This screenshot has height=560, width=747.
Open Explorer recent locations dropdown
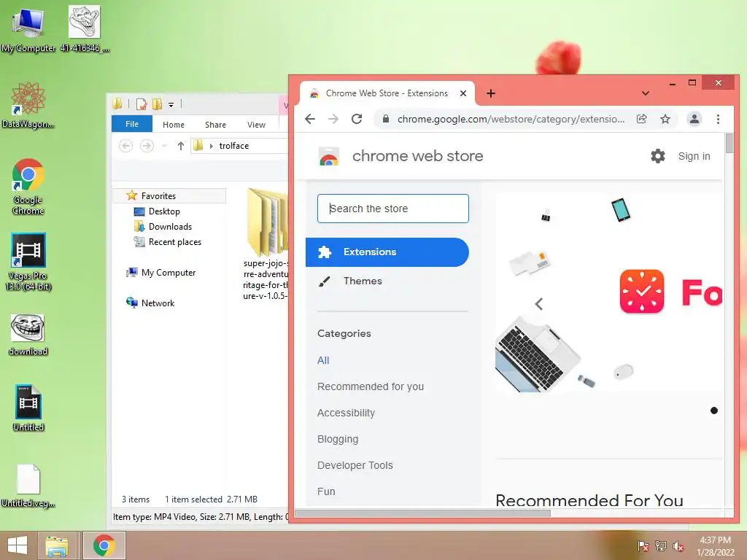tap(164, 146)
